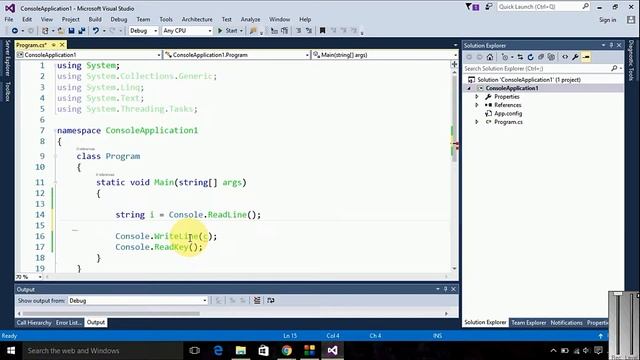This screenshot has width=640, height=360.
Task: Open Google Chrome from the taskbar
Action: [287, 351]
